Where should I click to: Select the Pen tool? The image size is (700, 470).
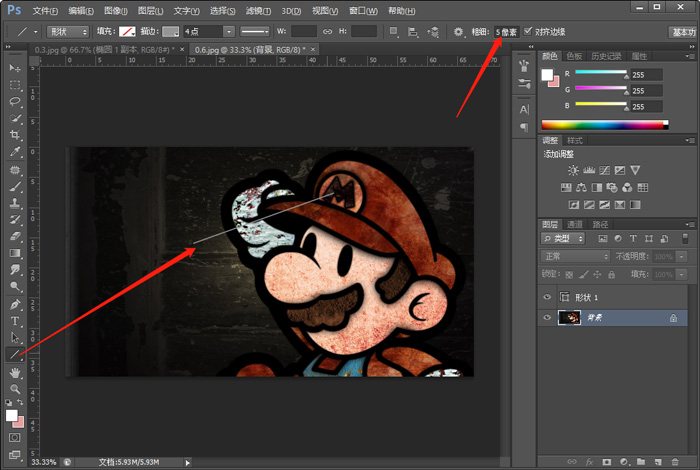coord(15,304)
